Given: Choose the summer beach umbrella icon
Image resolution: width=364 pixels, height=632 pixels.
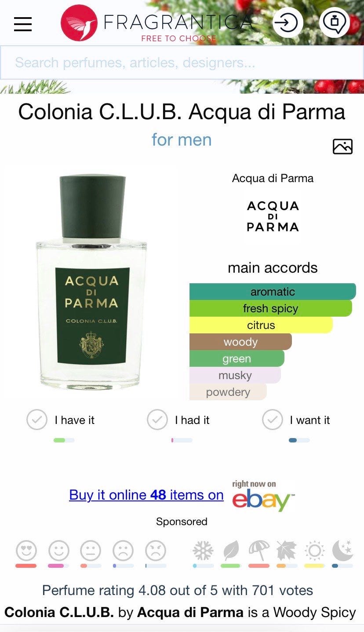Looking at the screenshot, I should 259,550.
